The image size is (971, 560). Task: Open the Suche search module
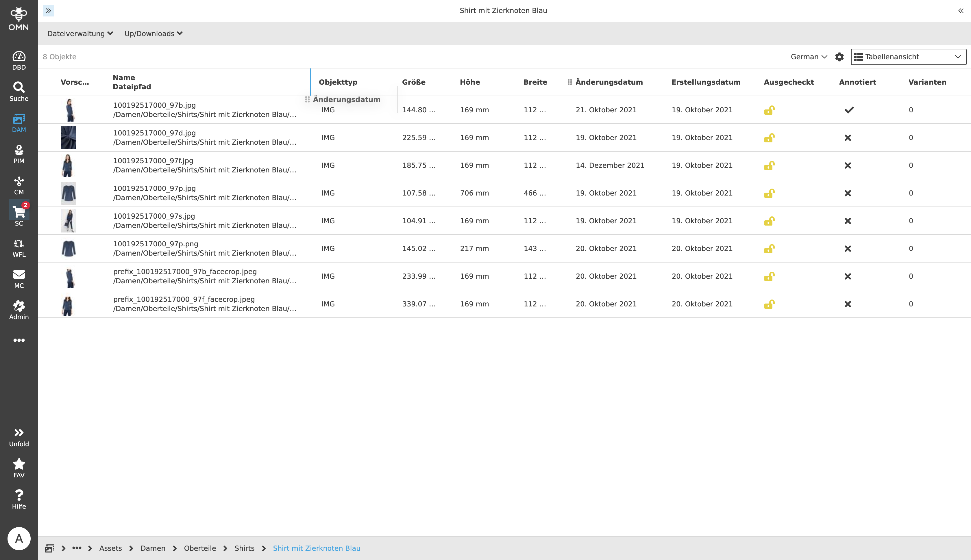click(x=19, y=92)
